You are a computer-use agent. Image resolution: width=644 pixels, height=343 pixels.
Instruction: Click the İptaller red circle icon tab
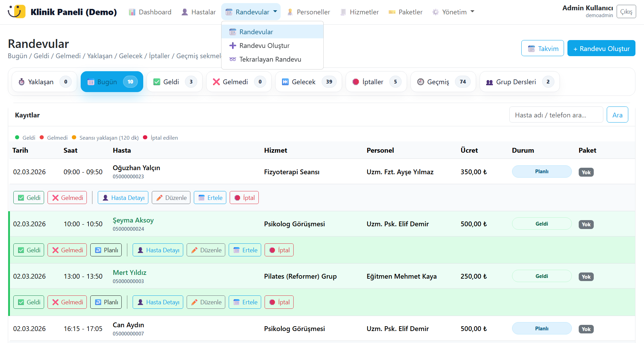tap(376, 82)
